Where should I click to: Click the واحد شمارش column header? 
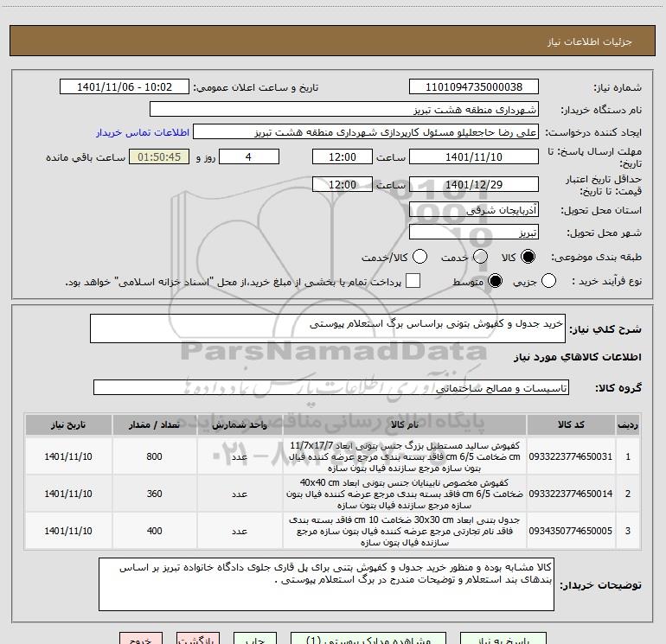(x=240, y=425)
